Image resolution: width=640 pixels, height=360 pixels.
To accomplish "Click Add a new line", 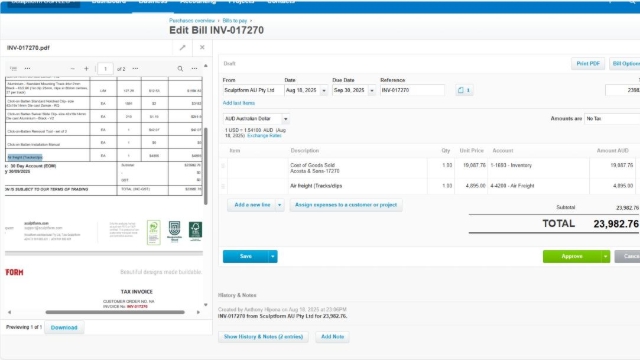I will point(252,205).
